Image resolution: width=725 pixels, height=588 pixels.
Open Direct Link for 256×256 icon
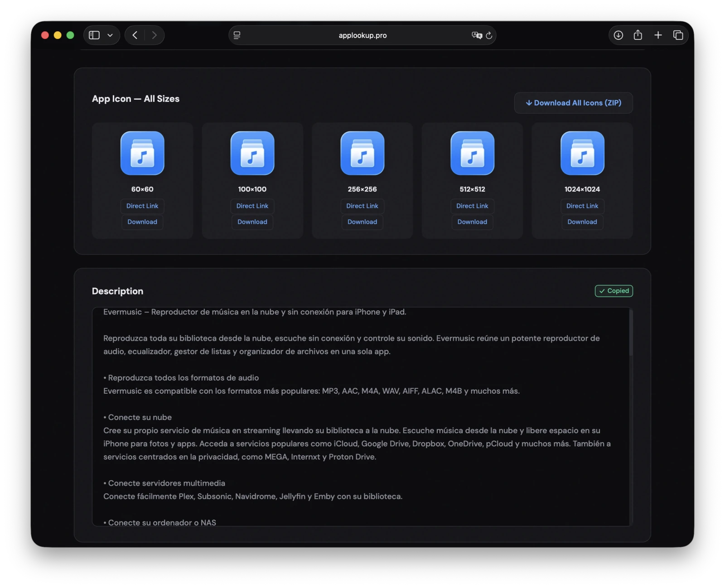362,206
